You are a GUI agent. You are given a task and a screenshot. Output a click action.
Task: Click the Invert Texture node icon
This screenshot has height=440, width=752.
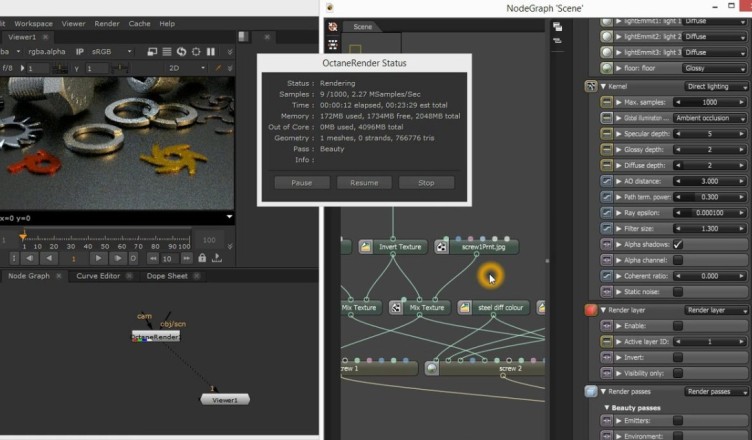click(365, 247)
